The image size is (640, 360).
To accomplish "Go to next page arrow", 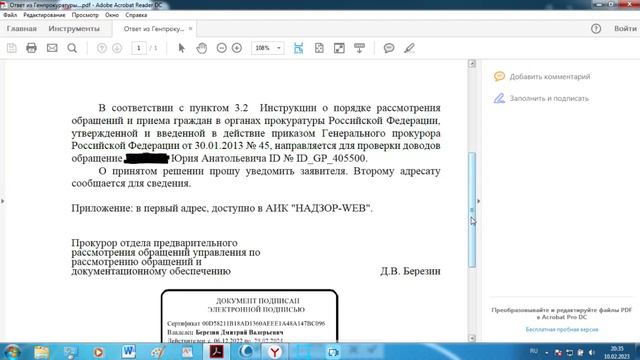I will click(x=117, y=48).
